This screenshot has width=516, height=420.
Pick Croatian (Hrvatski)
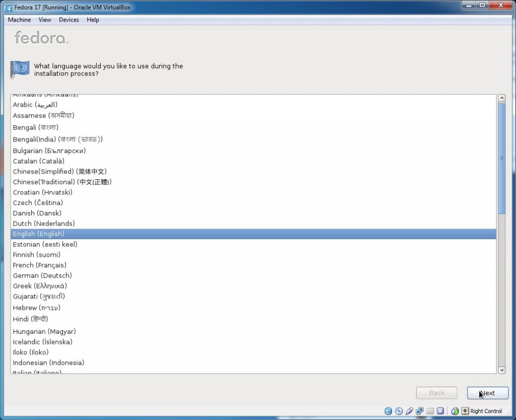point(253,192)
